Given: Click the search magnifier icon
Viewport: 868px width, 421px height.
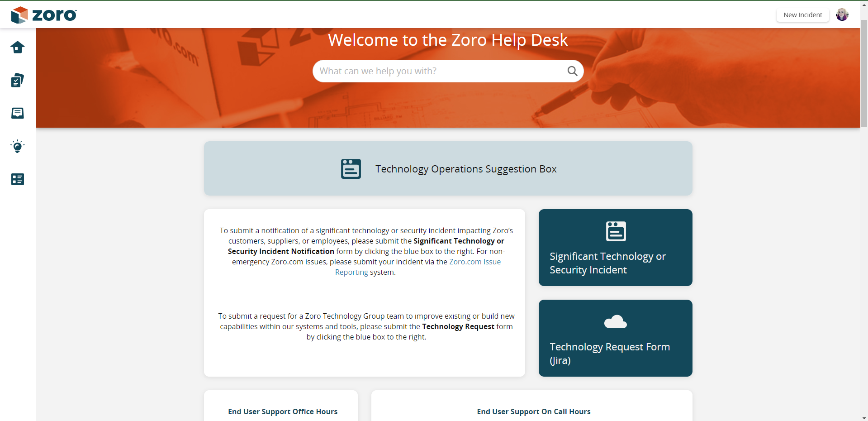Looking at the screenshot, I should click(x=572, y=71).
